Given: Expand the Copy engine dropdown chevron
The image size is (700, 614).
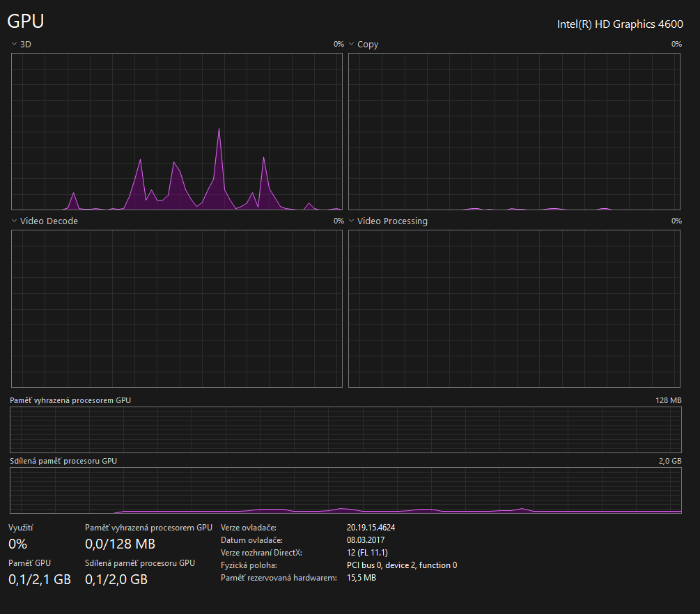Looking at the screenshot, I should point(352,45).
